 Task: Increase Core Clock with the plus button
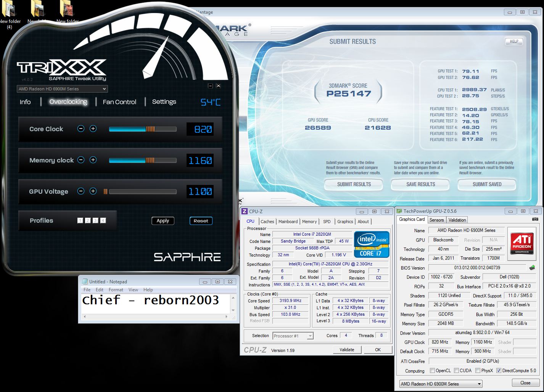click(x=93, y=129)
